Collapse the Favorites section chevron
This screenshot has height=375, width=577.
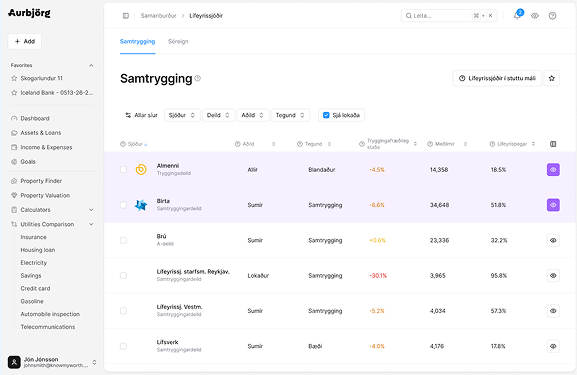pyautogui.click(x=91, y=66)
